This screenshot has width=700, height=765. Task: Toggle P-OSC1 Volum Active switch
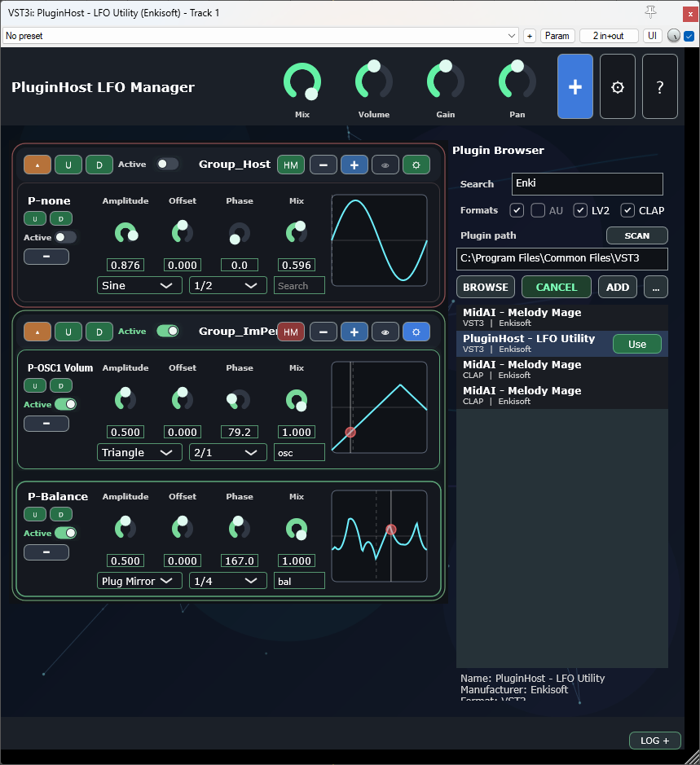tap(65, 404)
